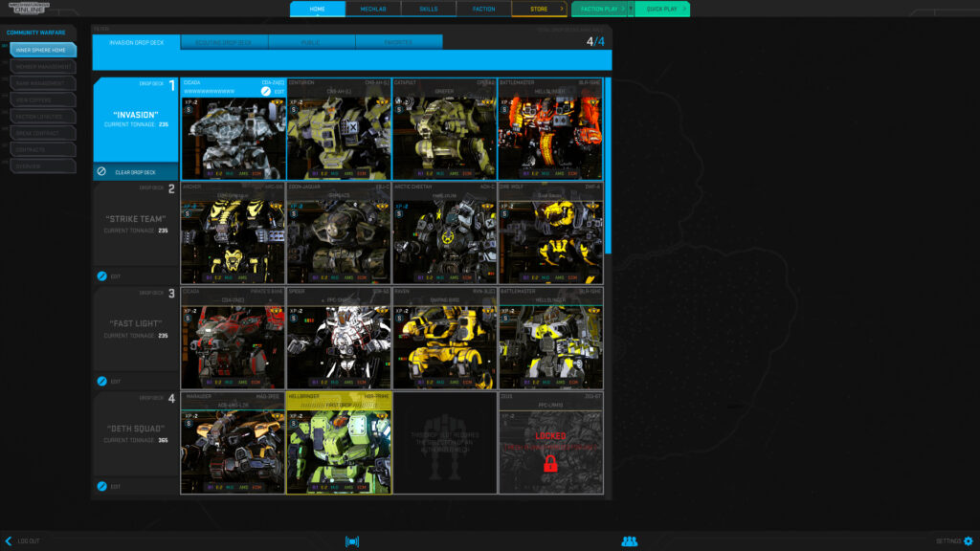The height and width of the screenshot is (551, 980).
Task: Click the Quick Play chevron arrow
Action: pyautogui.click(x=684, y=9)
